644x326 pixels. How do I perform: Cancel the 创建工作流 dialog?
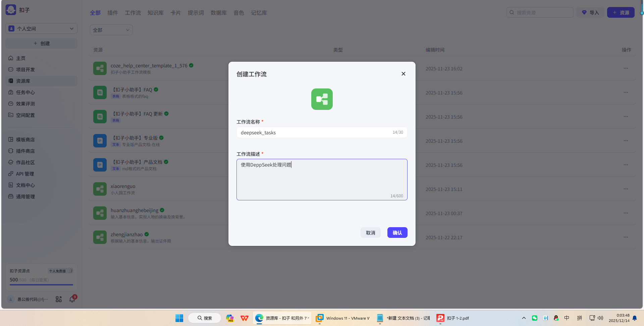(x=370, y=232)
